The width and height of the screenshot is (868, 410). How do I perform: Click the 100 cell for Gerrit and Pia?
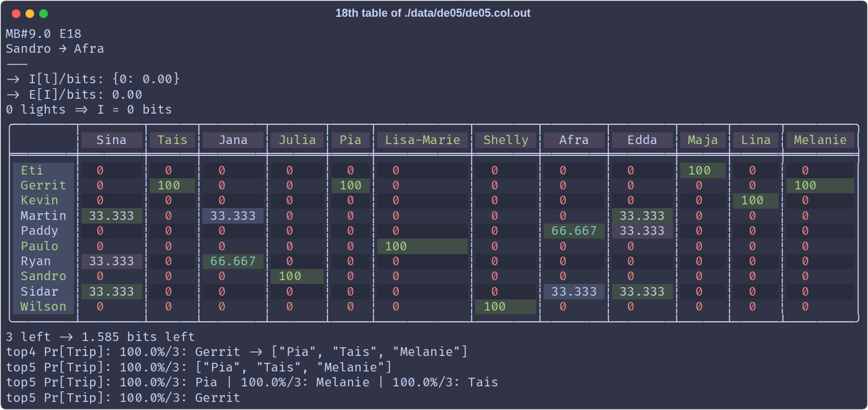[350, 185]
